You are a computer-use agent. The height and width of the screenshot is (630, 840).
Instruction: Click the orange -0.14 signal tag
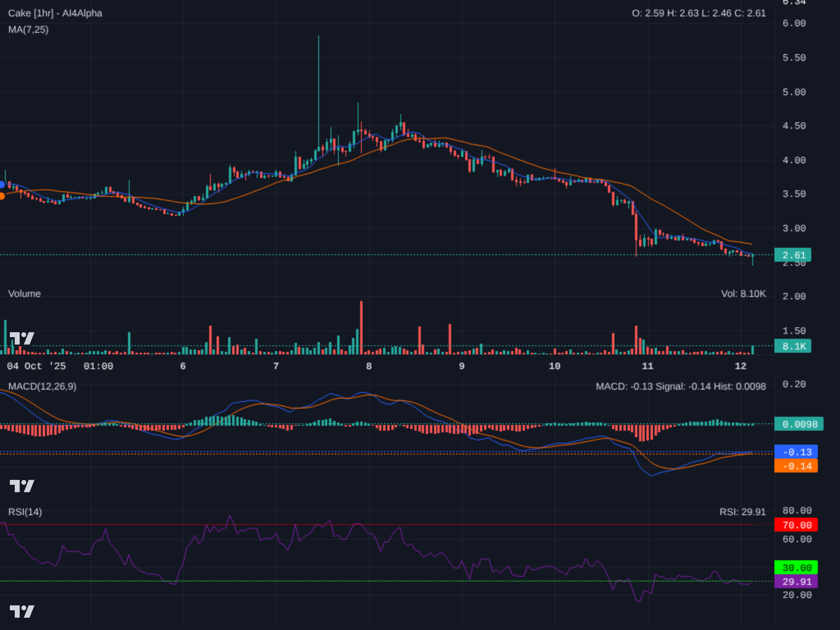[x=796, y=466]
